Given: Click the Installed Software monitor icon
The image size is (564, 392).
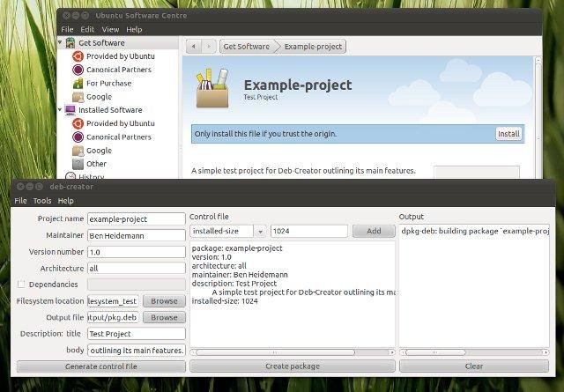Looking at the screenshot, I should click(70, 110).
